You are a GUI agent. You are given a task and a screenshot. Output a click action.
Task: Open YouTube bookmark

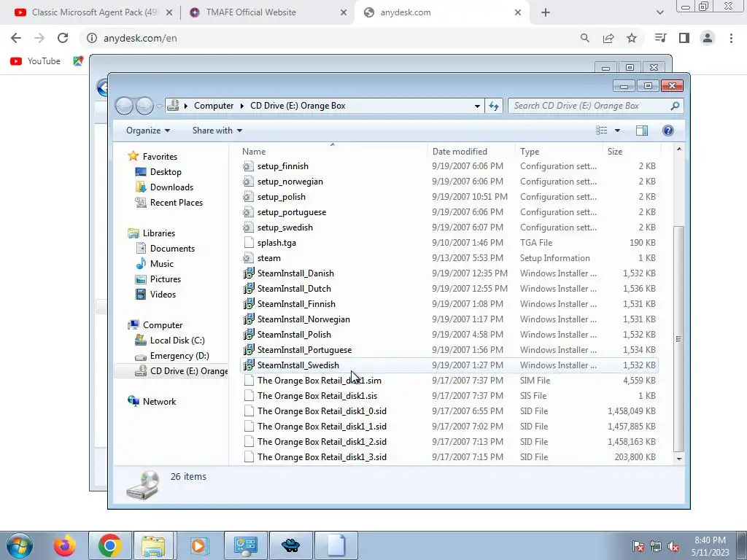tap(35, 61)
